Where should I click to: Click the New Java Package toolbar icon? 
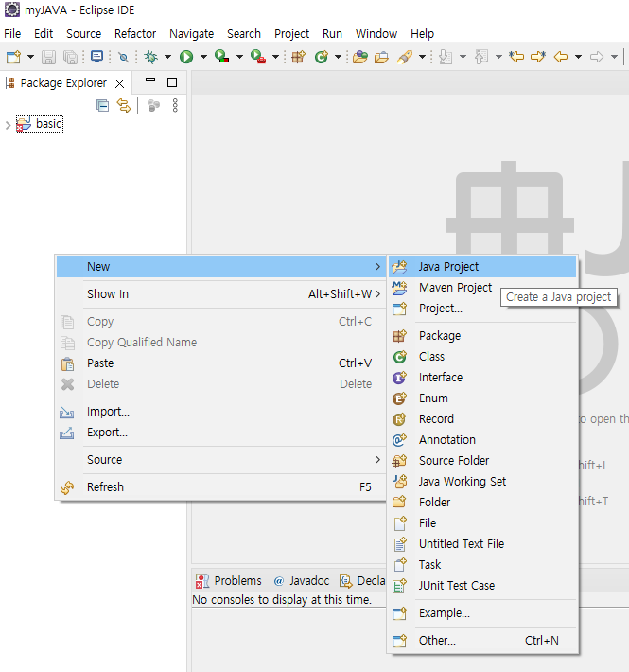[299, 57]
